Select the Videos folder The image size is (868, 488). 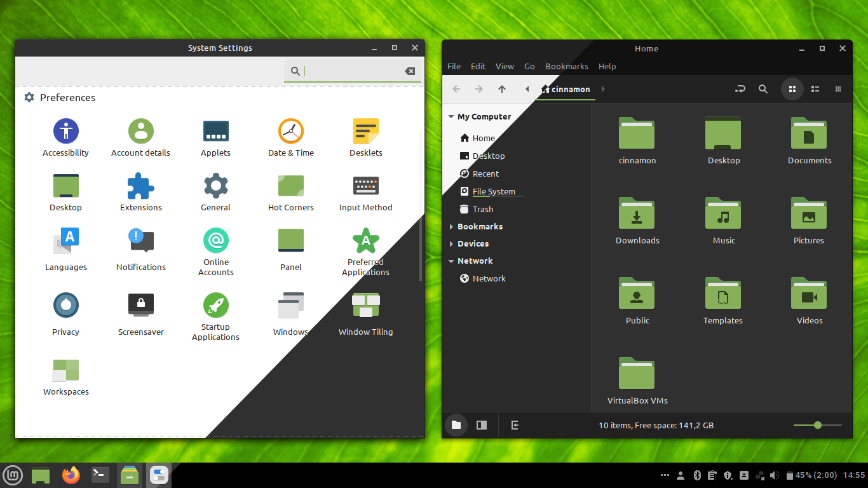coord(810,301)
